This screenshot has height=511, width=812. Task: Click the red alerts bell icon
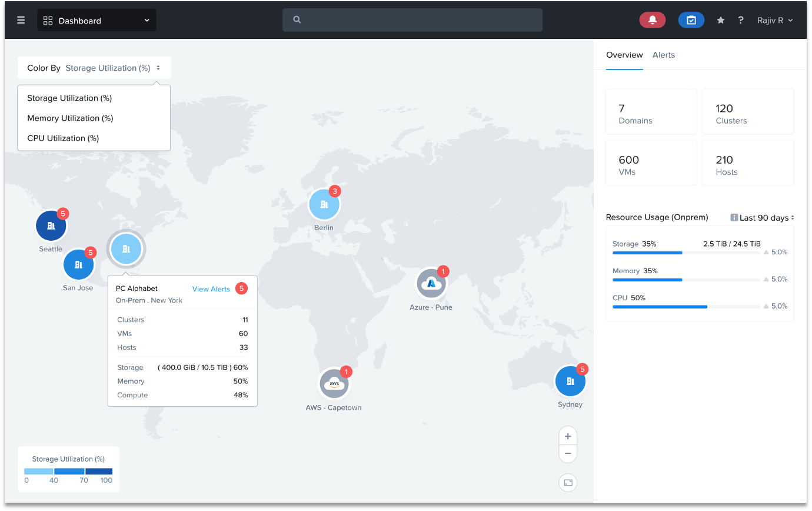652,20
